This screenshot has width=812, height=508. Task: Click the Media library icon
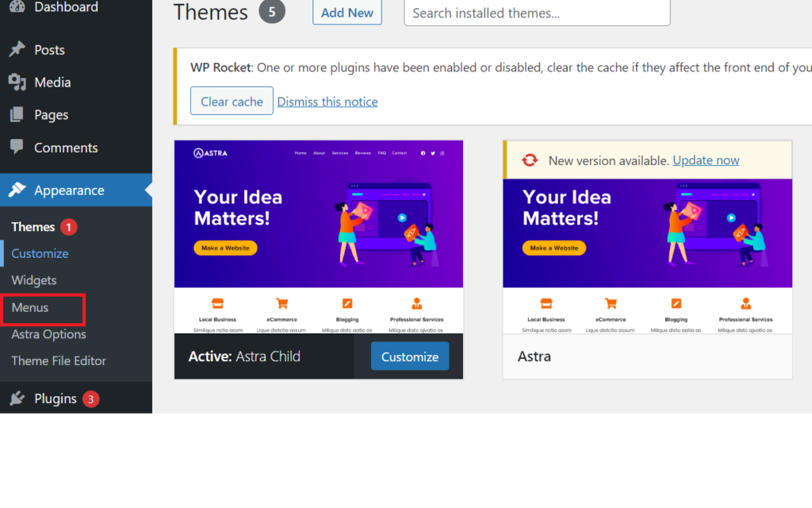(x=17, y=83)
